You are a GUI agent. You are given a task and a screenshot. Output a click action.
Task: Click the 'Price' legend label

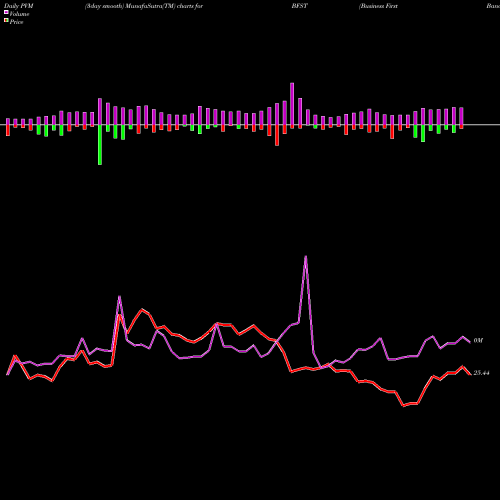[x=16, y=22]
